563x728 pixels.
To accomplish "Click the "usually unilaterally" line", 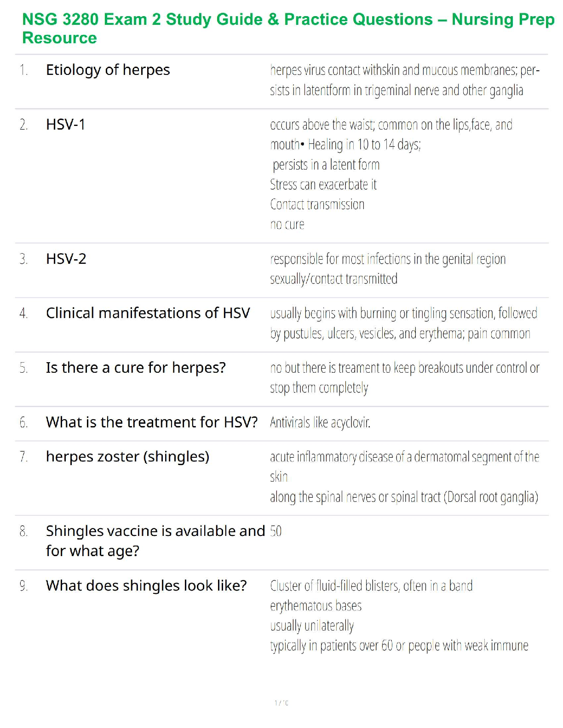I will 312,626.
